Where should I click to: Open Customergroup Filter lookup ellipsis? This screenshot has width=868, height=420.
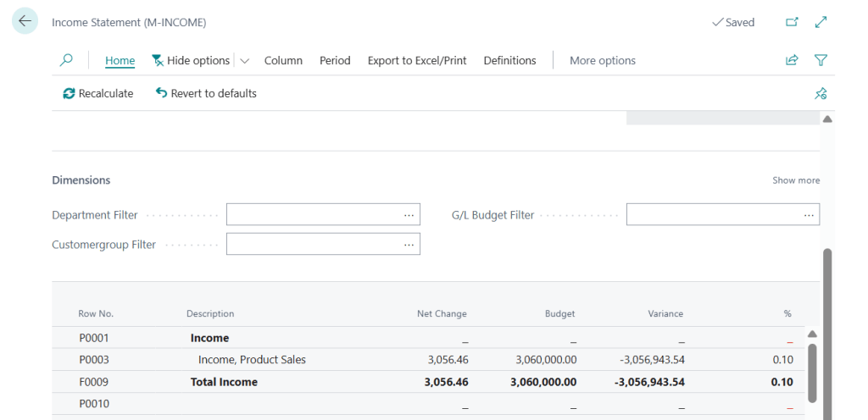point(409,244)
